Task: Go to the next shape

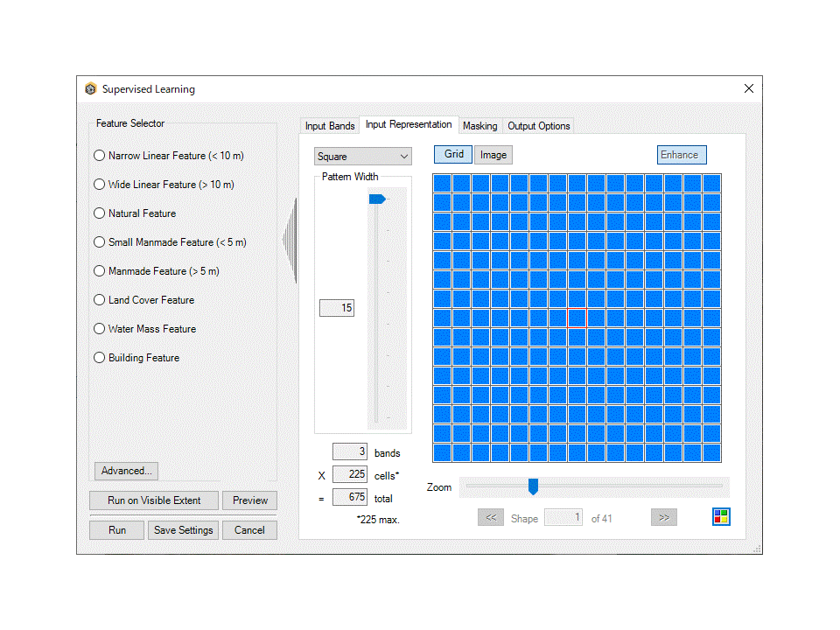Action: pos(664,518)
